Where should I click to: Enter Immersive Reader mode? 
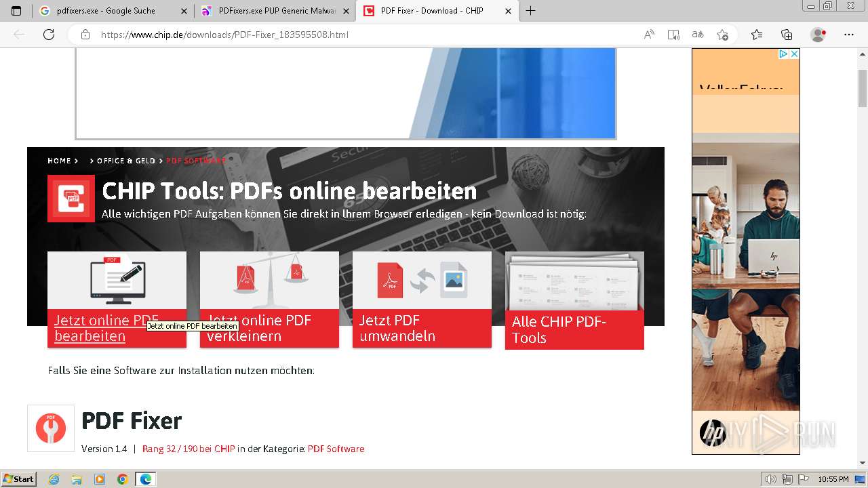673,35
